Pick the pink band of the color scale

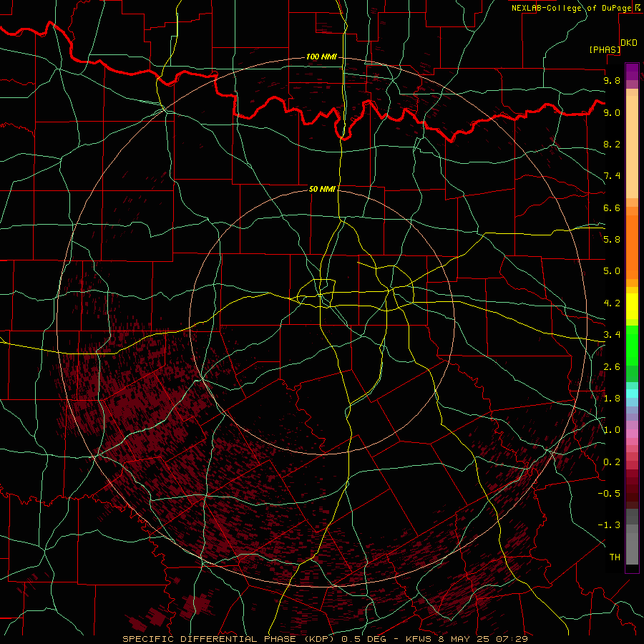632,434
